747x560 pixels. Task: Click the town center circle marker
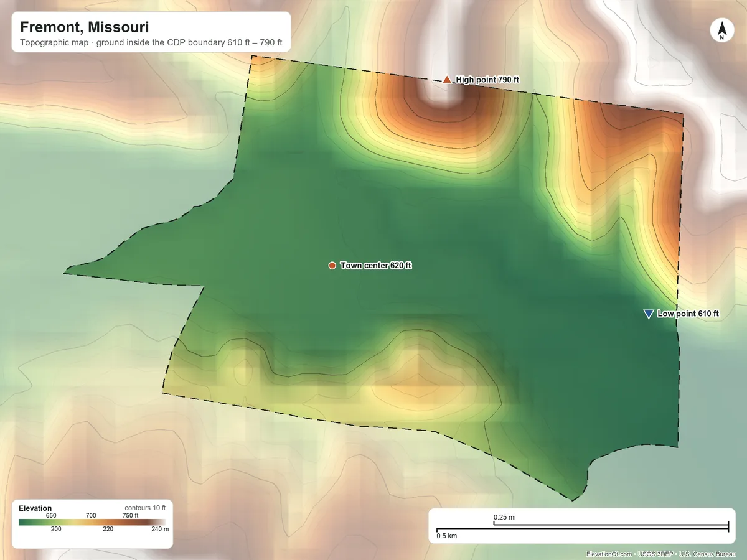(332, 266)
